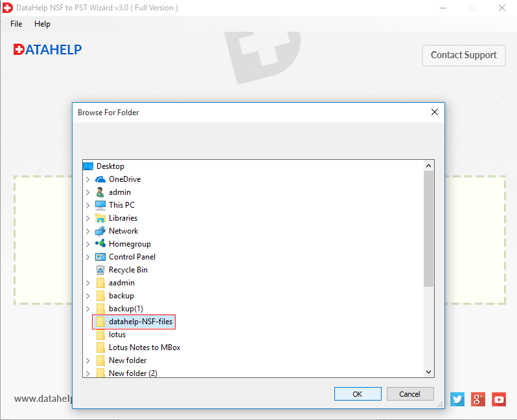Expand the Network node
The height and width of the screenshot is (420, 517).
(88, 231)
